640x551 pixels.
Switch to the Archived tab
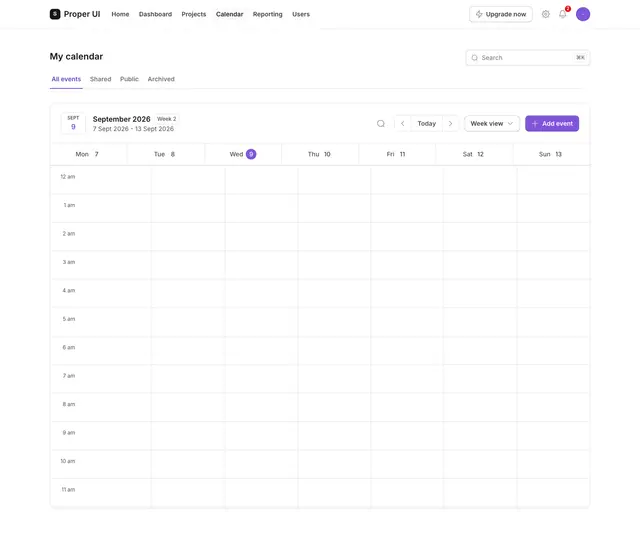pos(161,79)
